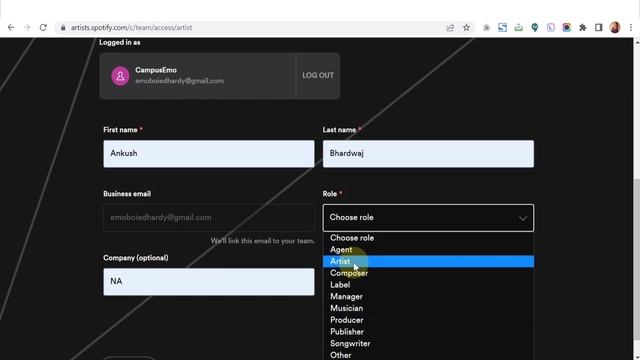This screenshot has width=640, height=360.
Task: Click the emoboiedhardy@gmail.com account email text
Action: tap(180, 81)
